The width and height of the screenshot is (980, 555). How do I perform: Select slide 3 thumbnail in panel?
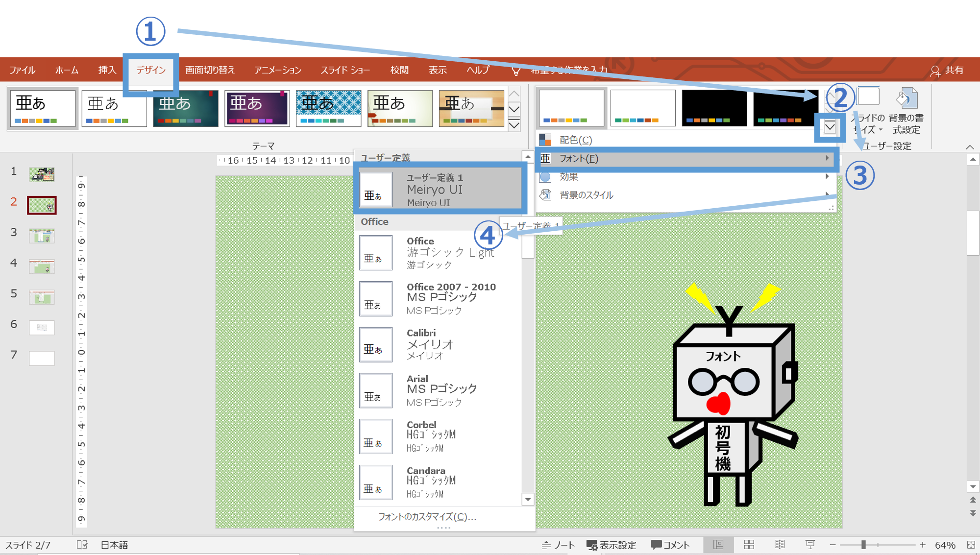coord(42,236)
